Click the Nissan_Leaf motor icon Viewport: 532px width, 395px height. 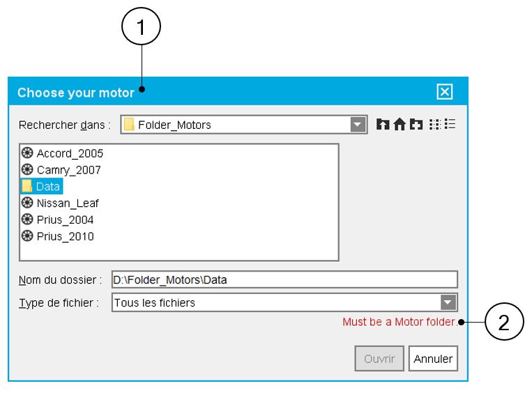pyautogui.click(x=27, y=203)
